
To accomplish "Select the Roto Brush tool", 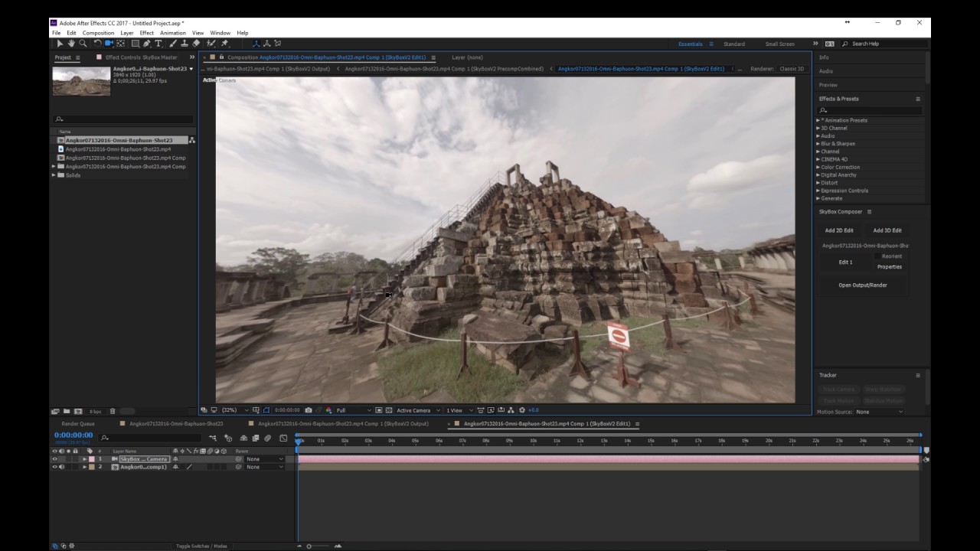I will click(x=211, y=44).
